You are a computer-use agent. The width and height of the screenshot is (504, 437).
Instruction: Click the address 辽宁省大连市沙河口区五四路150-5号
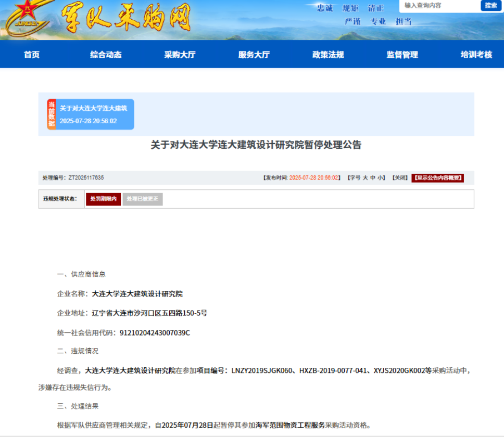point(149,313)
